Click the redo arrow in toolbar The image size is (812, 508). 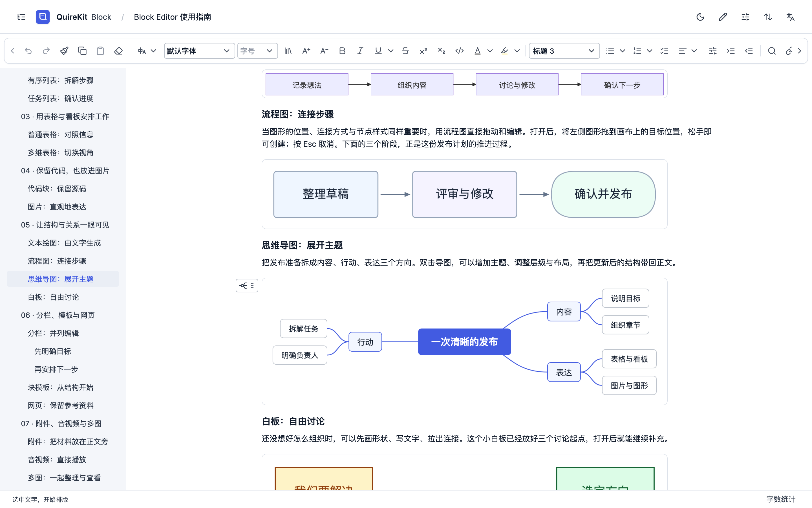coord(46,51)
